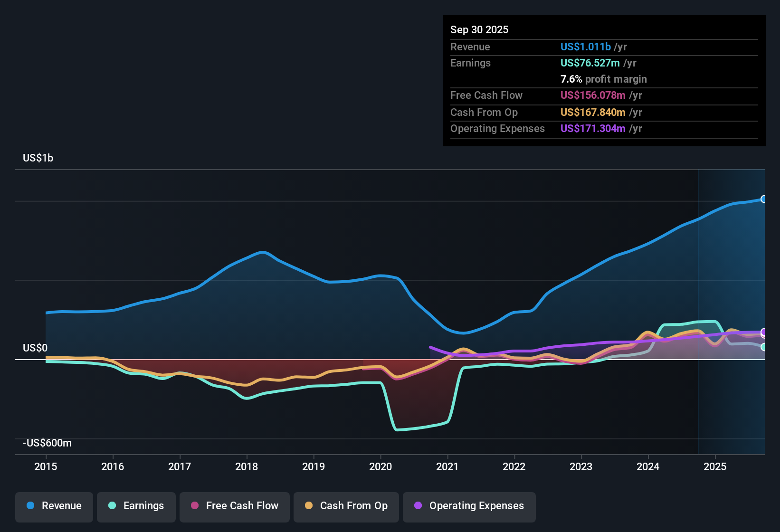
Task: Click the teal Earnings legend dot
Action: (x=112, y=506)
